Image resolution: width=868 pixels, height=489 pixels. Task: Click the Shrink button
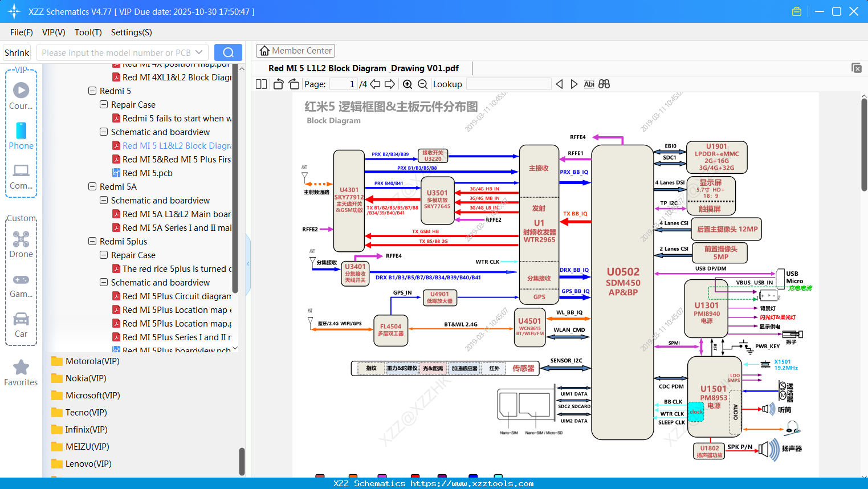coord(17,52)
